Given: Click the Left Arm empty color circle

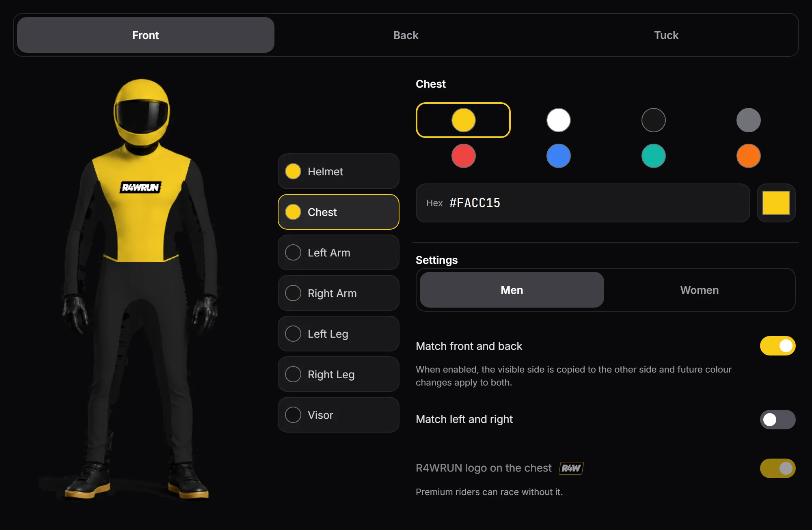Looking at the screenshot, I should pos(293,252).
